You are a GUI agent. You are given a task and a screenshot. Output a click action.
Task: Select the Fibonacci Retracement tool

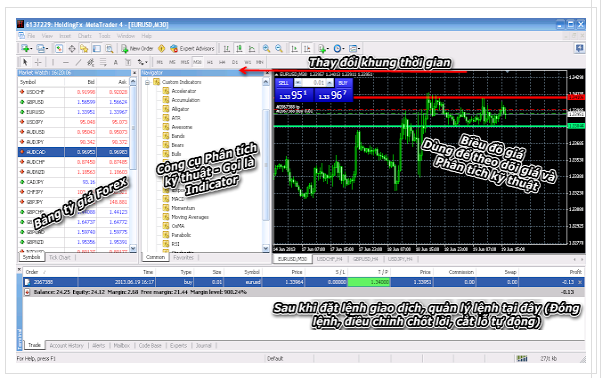(x=103, y=62)
